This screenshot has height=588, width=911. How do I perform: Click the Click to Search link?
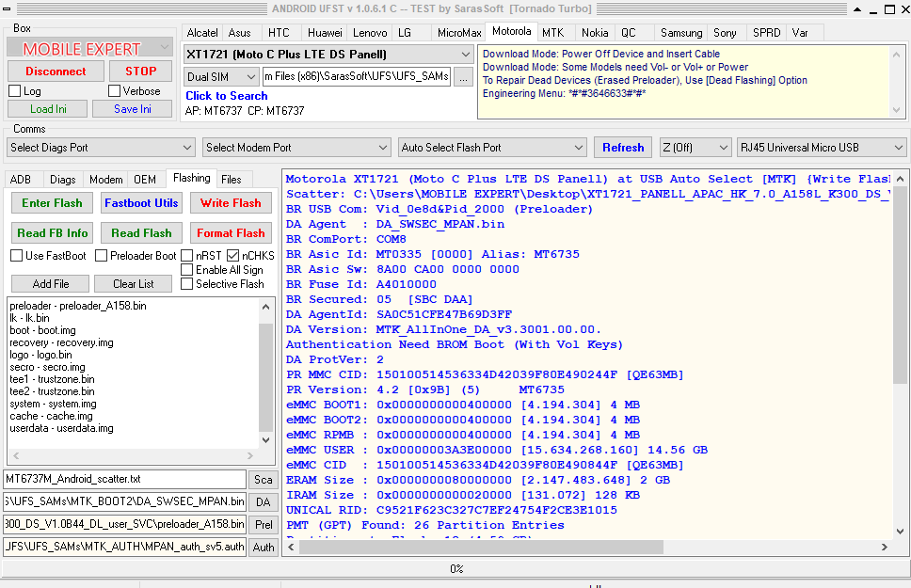pyautogui.click(x=227, y=96)
